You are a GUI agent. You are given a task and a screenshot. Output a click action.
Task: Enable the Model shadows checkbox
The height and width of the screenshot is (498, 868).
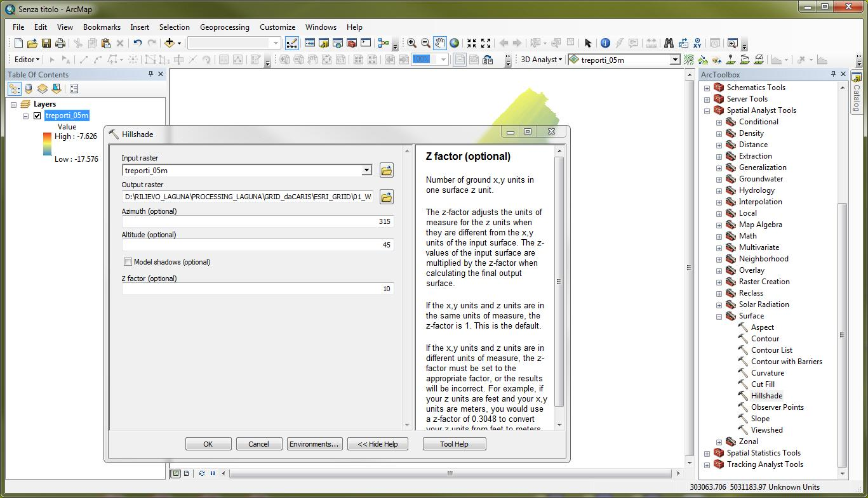128,261
